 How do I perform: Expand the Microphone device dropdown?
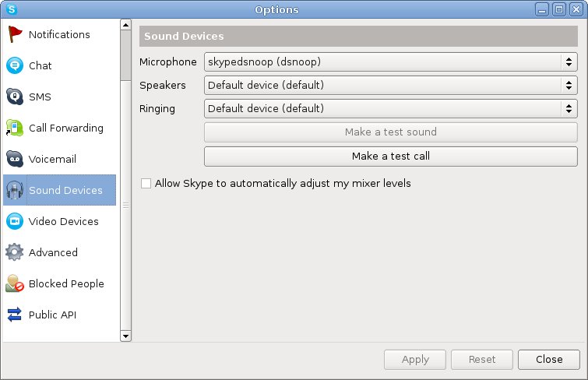pos(390,62)
